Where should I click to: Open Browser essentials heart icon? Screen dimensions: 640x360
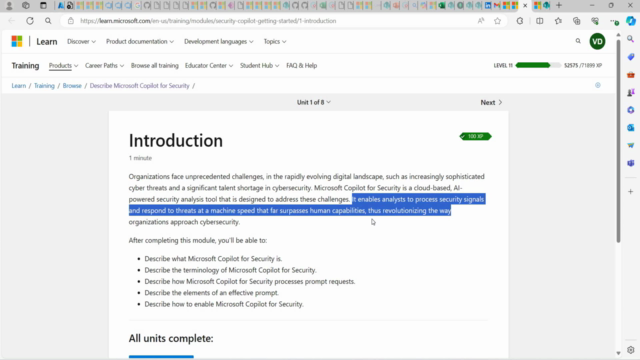point(595,21)
